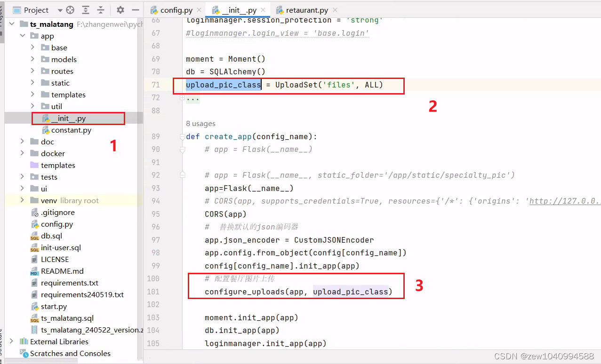Expand folded code region at line 72

coord(183,98)
